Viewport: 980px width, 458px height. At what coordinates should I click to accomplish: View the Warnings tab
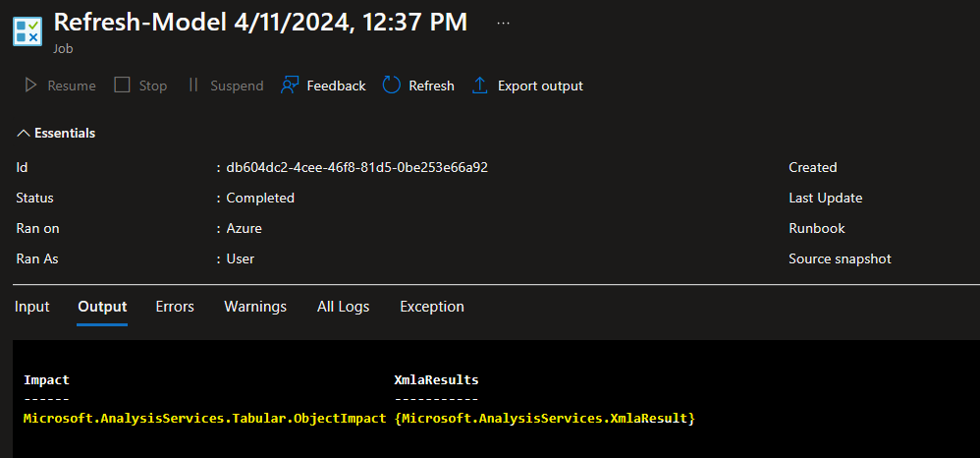pyautogui.click(x=255, y=307)
